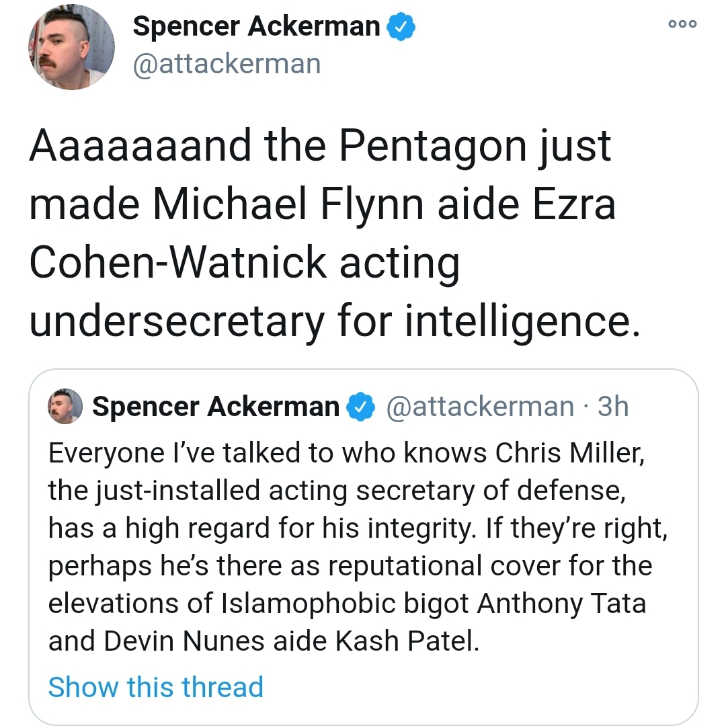Image resolution: width=726 pixels, height=728 pixels.
Task: Click the small avatar in the quoted tweet
Action: click(x=65, y=407)
